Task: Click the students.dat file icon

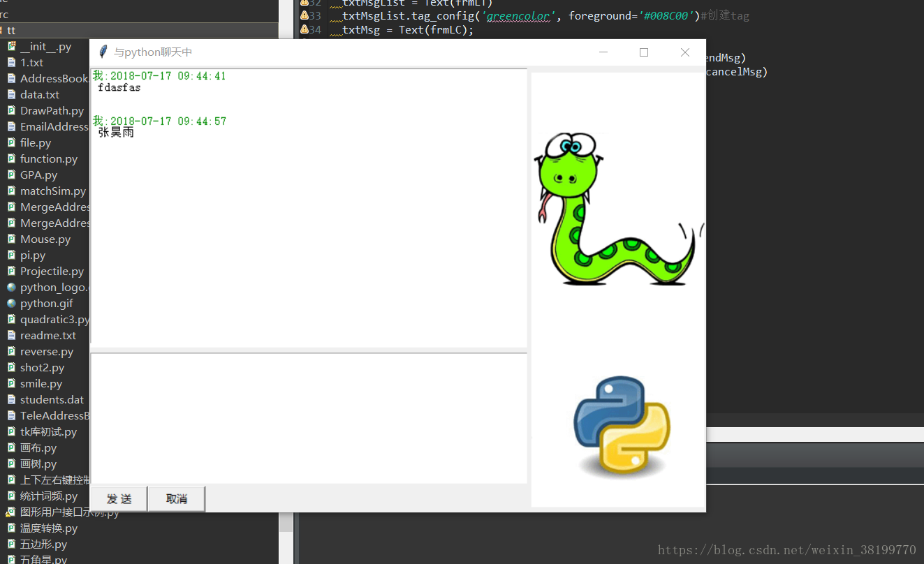Action: click(x=11, y=399)
